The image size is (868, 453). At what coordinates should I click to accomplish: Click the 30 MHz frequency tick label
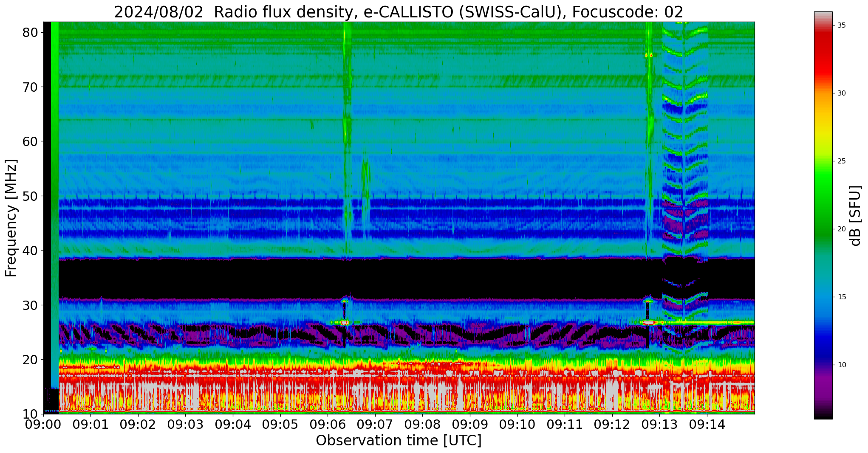30,305
